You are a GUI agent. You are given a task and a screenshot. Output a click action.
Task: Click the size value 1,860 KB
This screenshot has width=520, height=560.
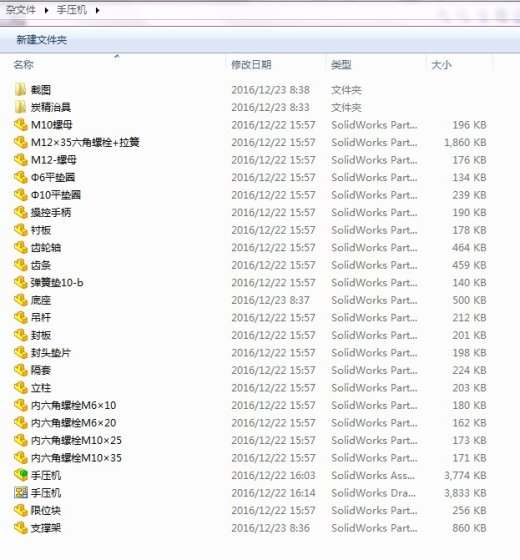(x=465, y=142)
